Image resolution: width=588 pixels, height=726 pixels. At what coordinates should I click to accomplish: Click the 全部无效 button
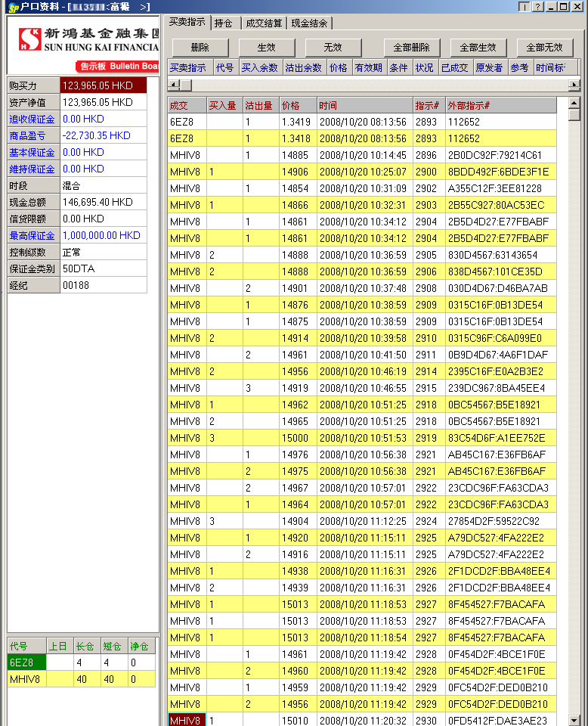(545, 47)
